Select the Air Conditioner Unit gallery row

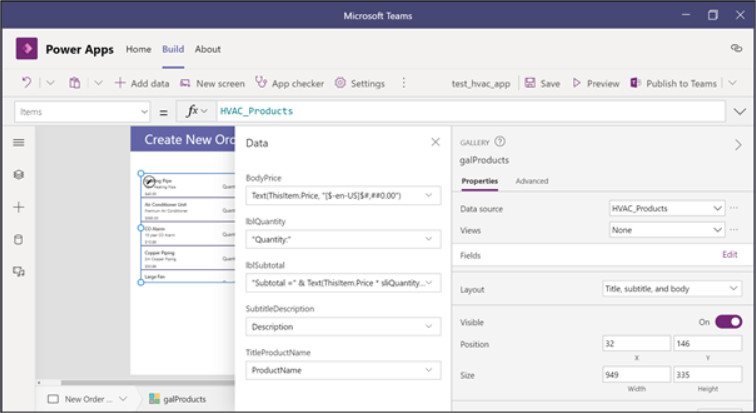click(x=188, y=210)
